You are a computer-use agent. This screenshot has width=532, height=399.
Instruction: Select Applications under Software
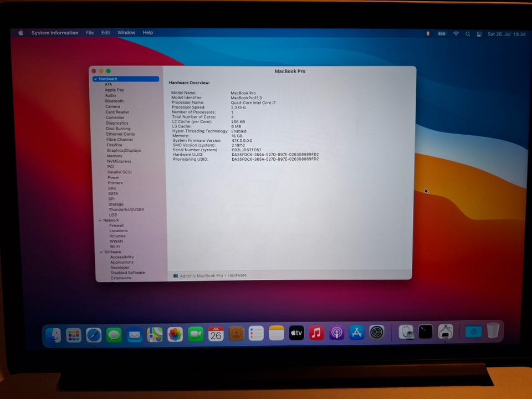click(121, 262)
